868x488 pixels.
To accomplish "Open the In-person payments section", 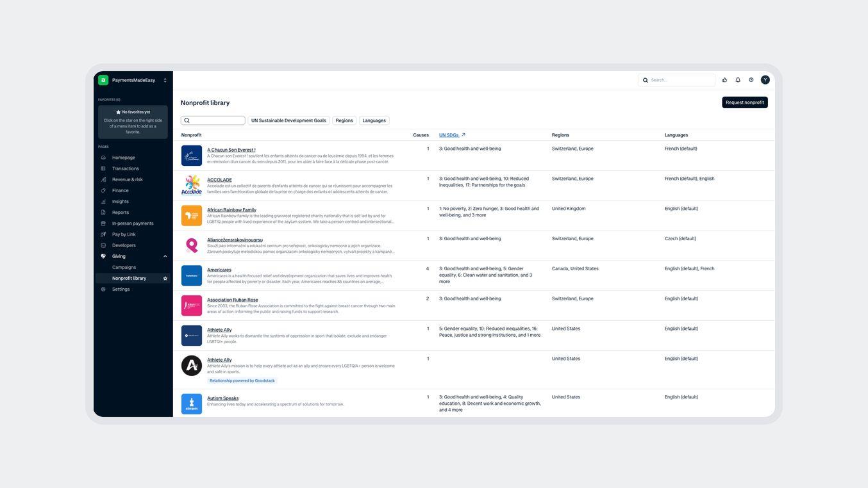I will tap(102, 222).
